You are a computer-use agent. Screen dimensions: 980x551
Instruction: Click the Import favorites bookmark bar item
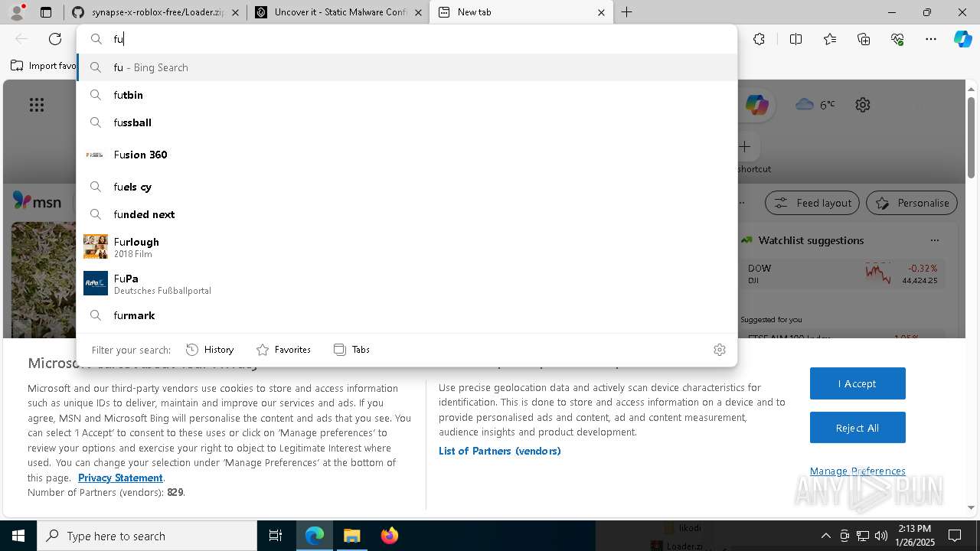[44, 66]
